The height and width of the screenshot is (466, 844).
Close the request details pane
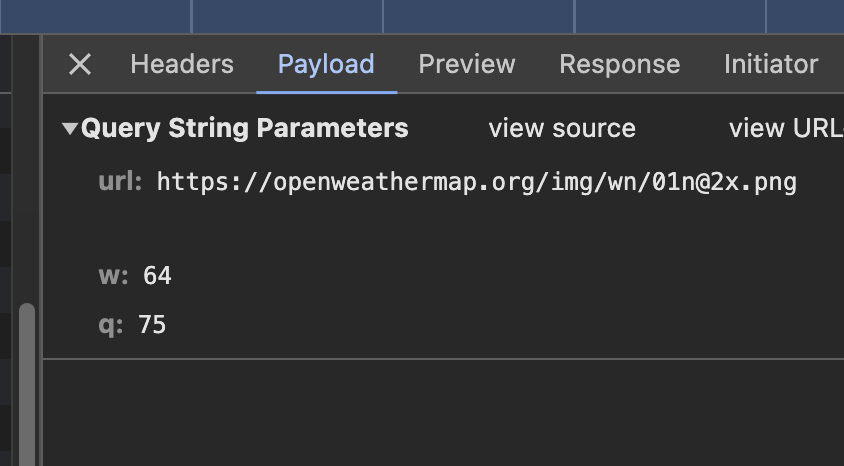pos(80,65)
